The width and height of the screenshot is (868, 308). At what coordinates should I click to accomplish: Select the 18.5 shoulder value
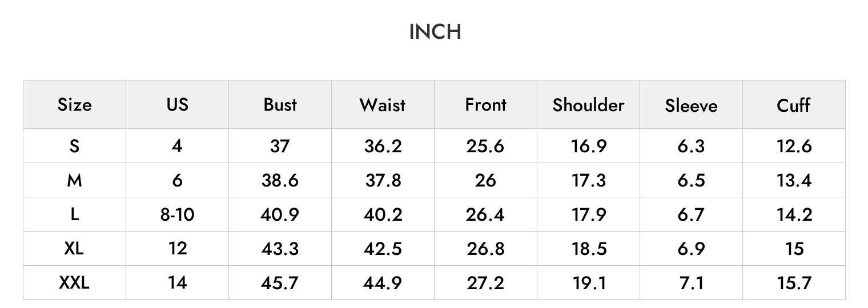click(x=589, y=249)
